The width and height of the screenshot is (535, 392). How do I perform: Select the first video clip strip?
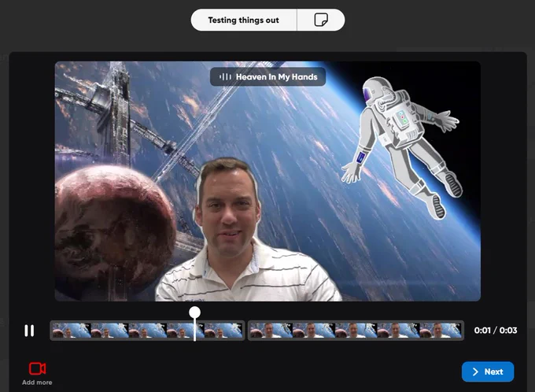coord(147,331)
